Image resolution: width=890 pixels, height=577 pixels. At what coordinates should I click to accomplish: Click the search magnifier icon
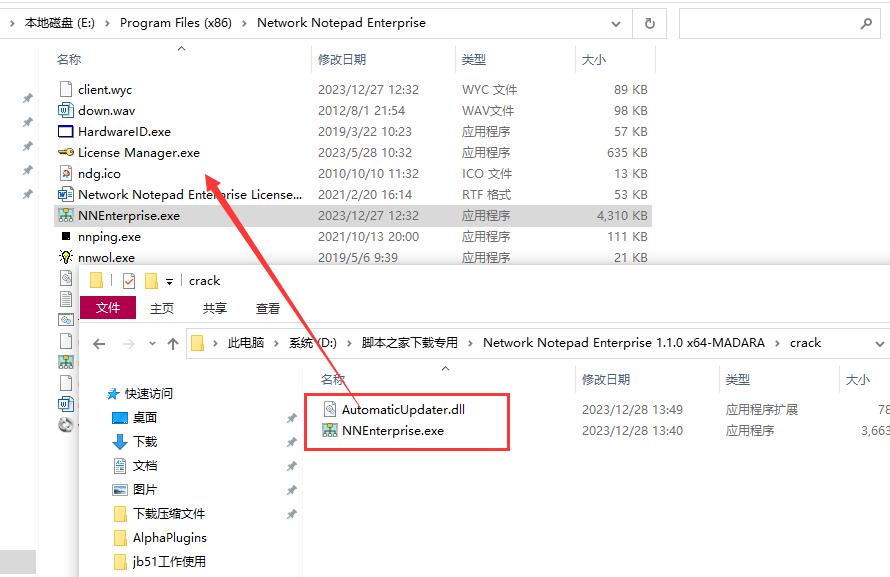866,23
